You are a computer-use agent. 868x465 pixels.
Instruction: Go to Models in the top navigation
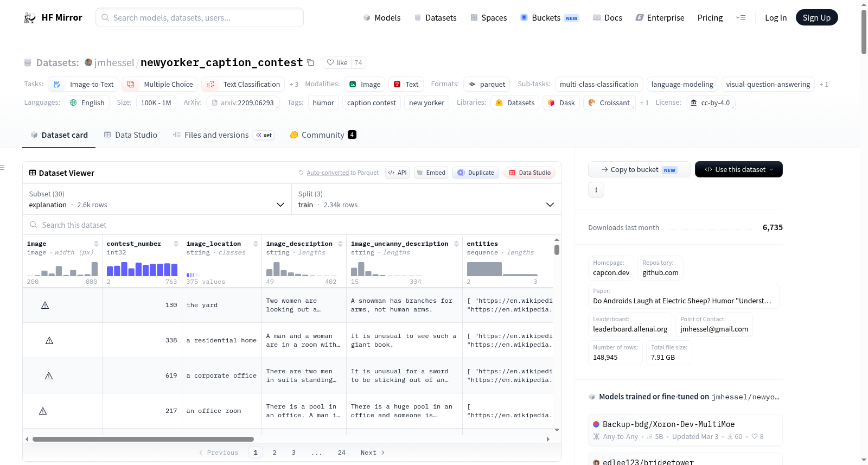[382, 18]
